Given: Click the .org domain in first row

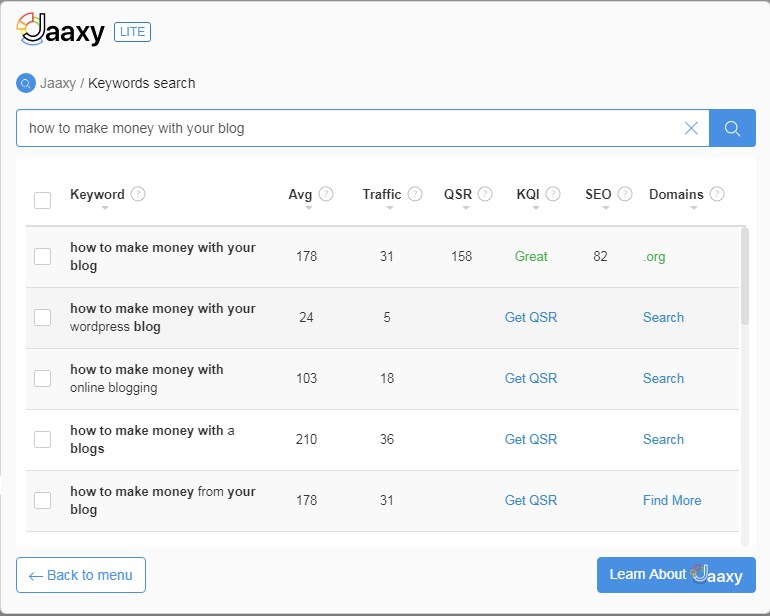Looking at the screenshot, I should click(654, 256).
